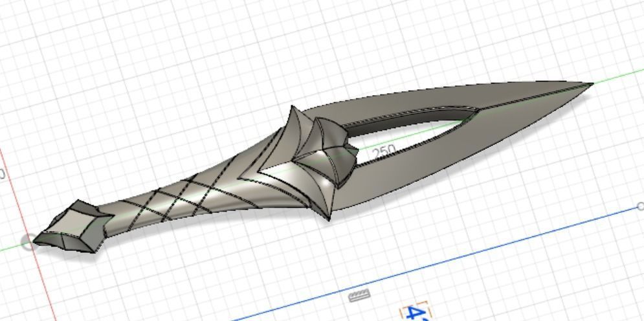Click the blue dimension value in the dashed box
The image size is (644, 321).
click(416, 313)
